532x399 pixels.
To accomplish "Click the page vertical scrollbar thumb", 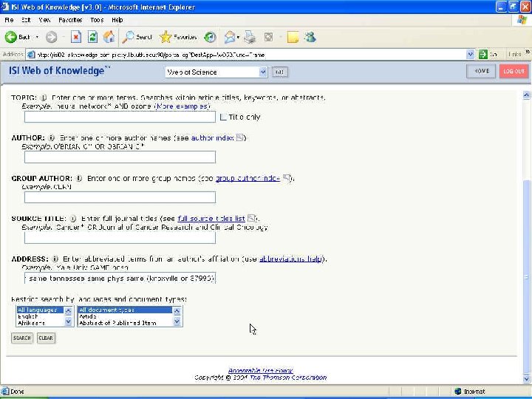I will (527, 276).
